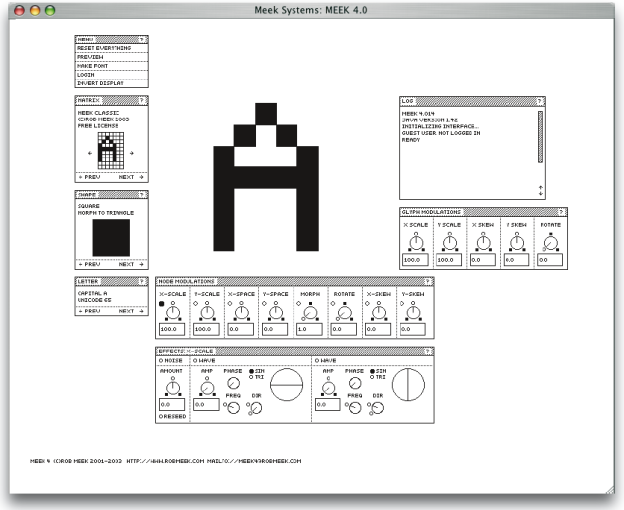Click the second wave Phase knob

click(x=355, y=383)
